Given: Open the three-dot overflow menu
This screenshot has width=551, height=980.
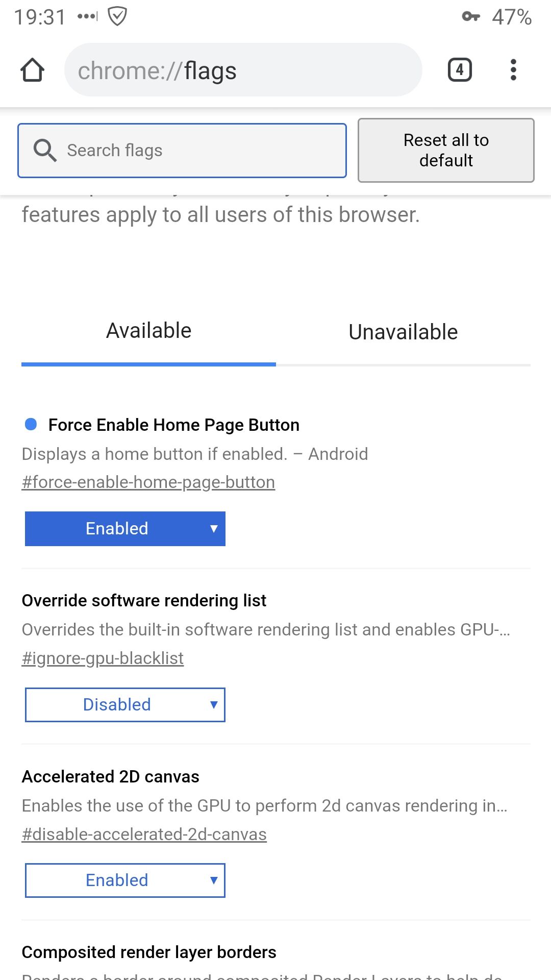Looking at the screenshot, I should pyautogui.click(x=513, y=70).
